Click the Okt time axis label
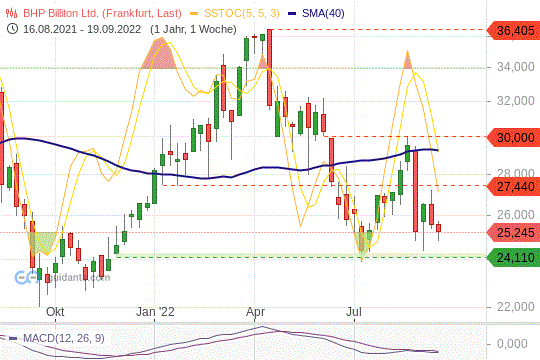Viewport: 540px width, 360px height. [x=55, y=312]
